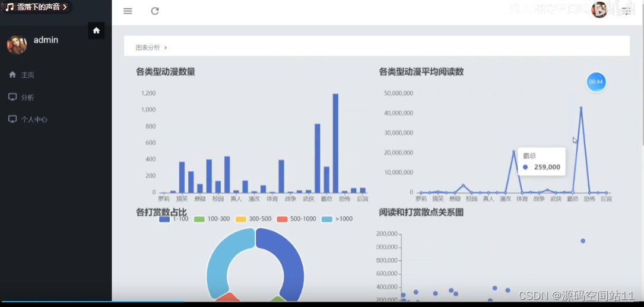Click the refresh icon in top bar

tap(155, 11)
